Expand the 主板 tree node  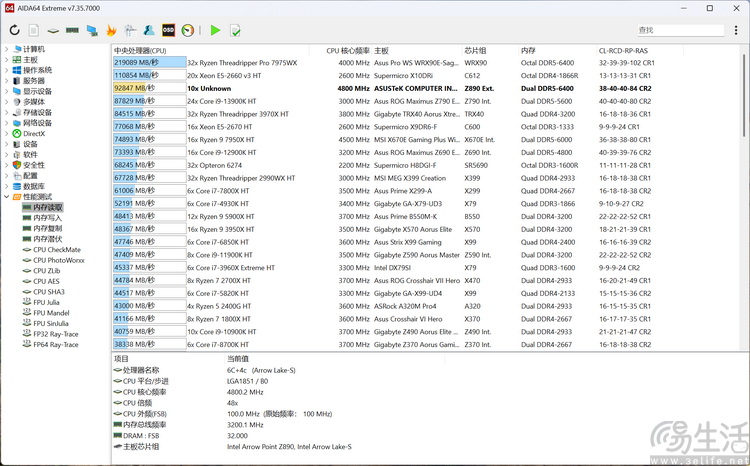click(x=6, y=59)
